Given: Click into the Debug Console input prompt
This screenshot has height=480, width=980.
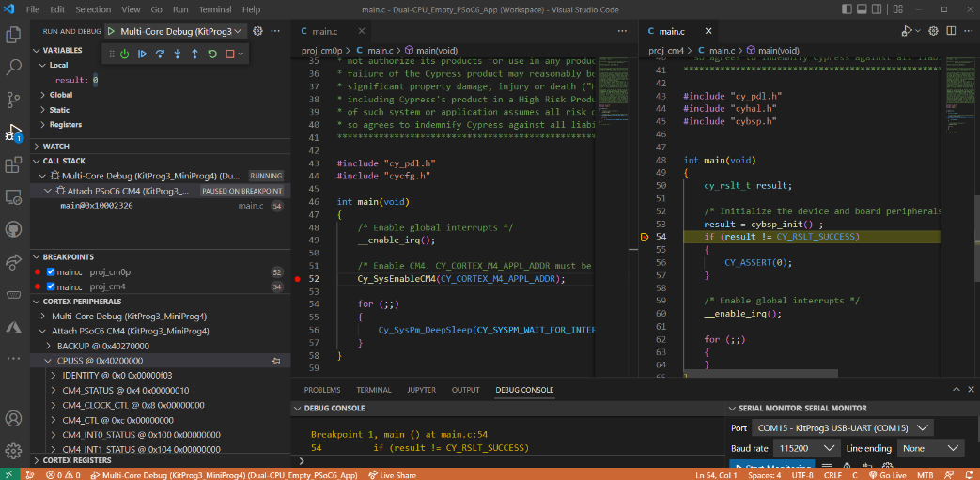Looking at the screenshot, I should click(512, 461).
